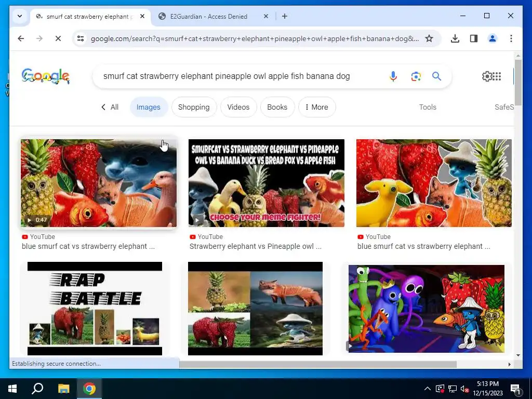Switch to the All results filter

(110, 107)
